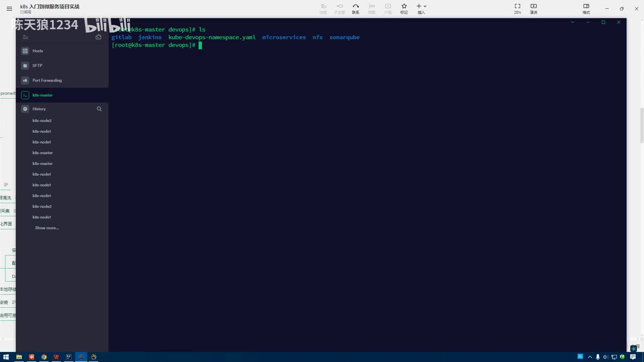Click the Termius home icon
Screen dimensions: 644x362
click(x=99, y=37)
